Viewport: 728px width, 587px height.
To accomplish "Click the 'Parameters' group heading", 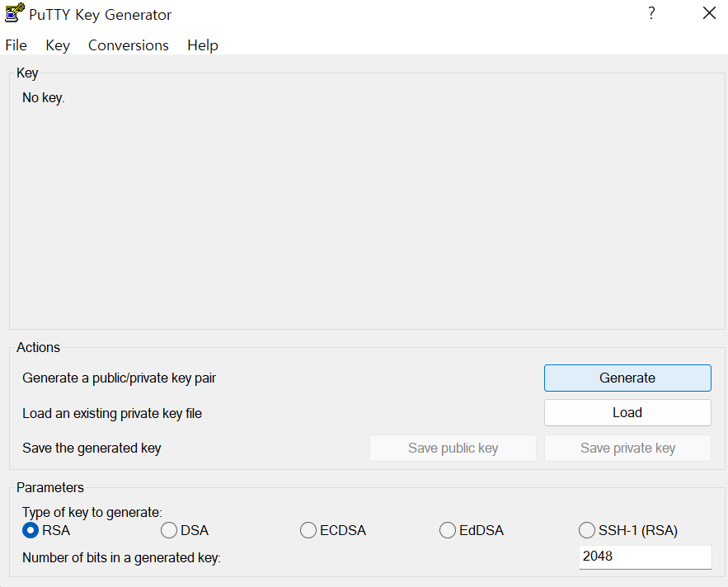I will tap(50, 487).
